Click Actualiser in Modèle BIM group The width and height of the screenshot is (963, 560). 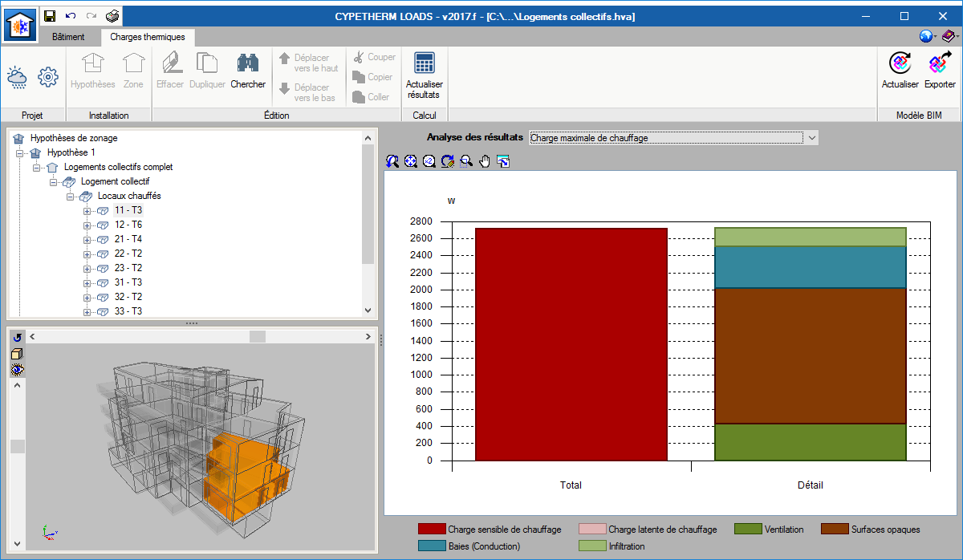(x=900, y=71)
